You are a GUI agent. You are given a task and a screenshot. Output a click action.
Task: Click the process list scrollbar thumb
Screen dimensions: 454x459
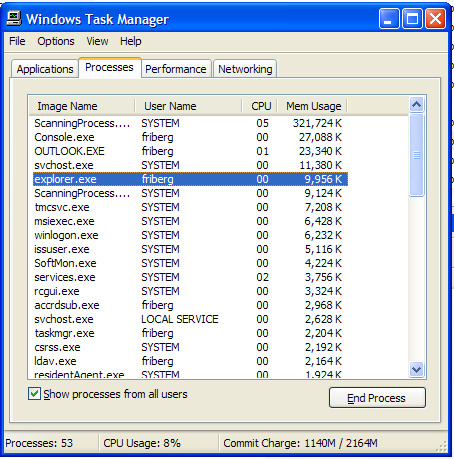coord(416,155)
